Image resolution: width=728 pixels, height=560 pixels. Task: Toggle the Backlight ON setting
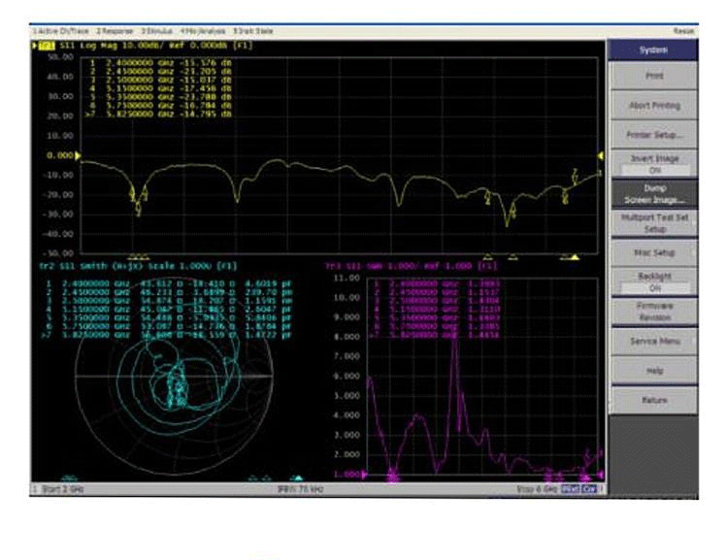652,282
